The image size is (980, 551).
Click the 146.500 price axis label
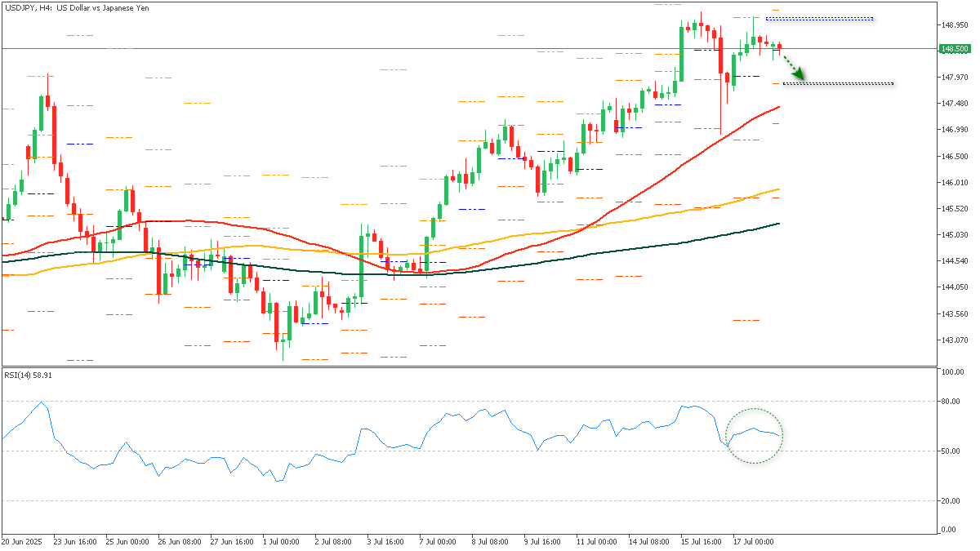pyautogui.click(x=954, y=157)
